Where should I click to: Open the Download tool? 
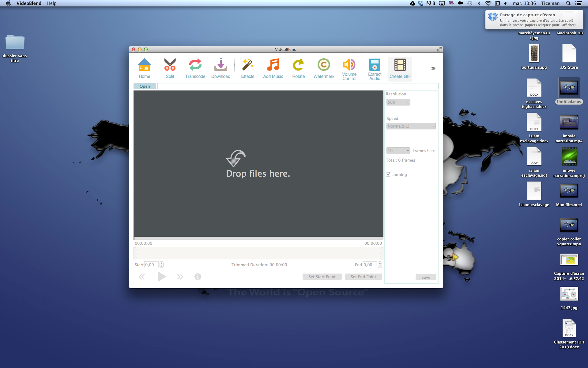221,69
